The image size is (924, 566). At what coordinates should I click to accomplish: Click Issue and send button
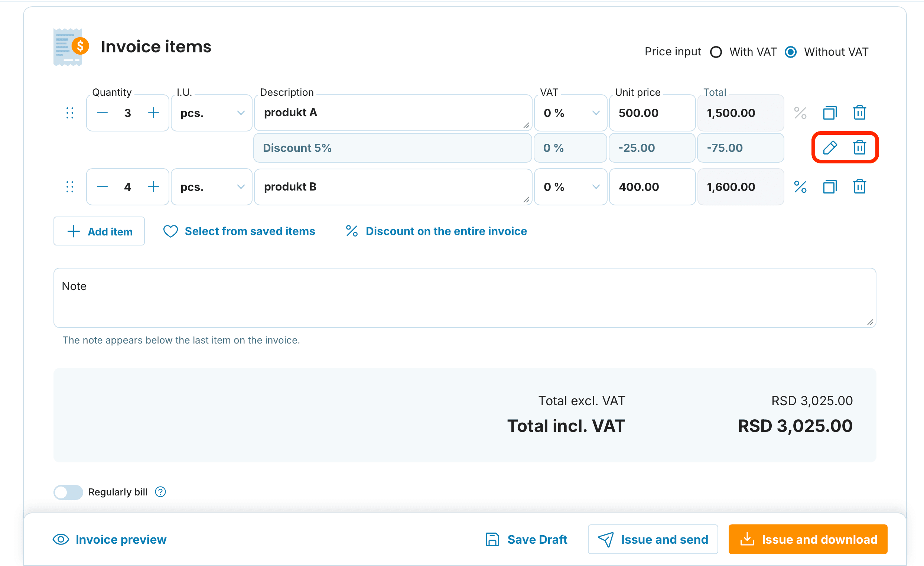click(653, 539)
